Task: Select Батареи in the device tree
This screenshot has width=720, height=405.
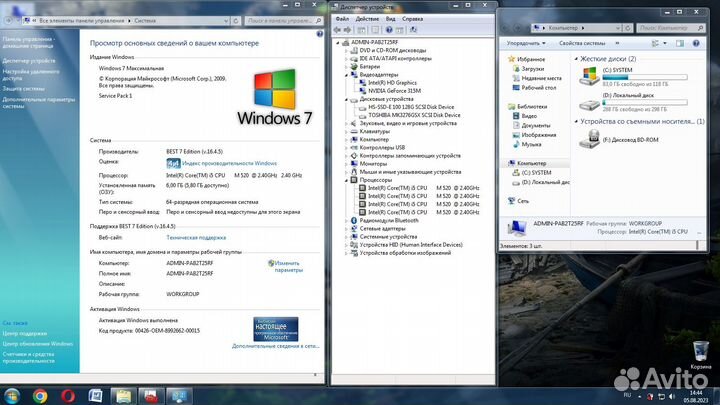Action: click(x=370, y=67)
